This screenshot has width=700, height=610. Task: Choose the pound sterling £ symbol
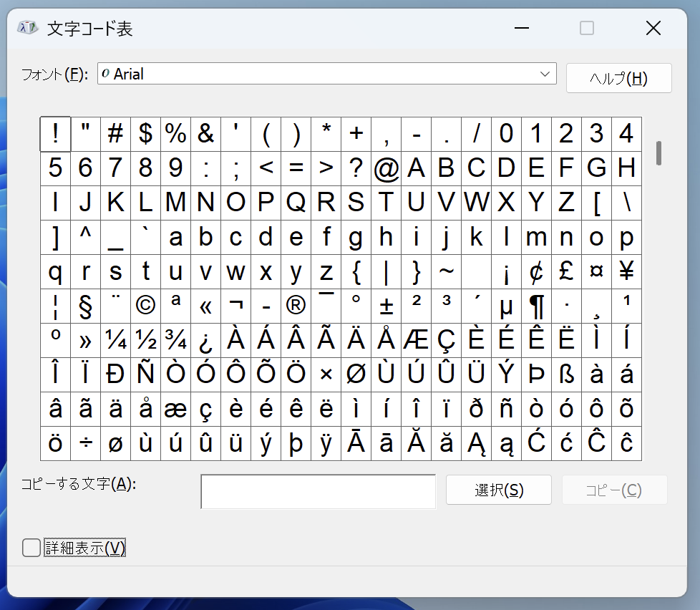[x=566, y=272]
